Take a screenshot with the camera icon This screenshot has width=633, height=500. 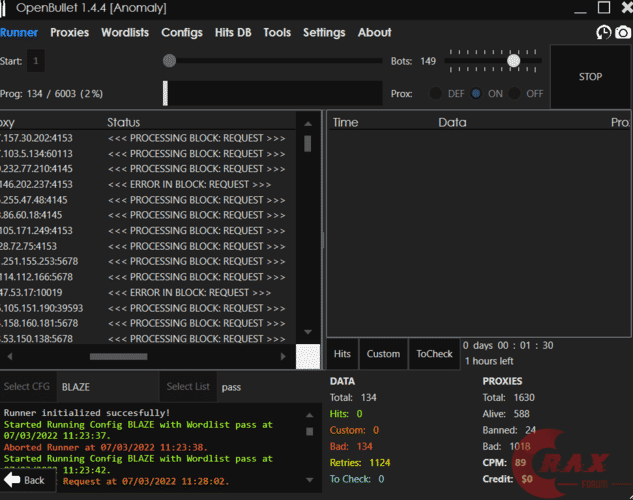tap(623, 32)
